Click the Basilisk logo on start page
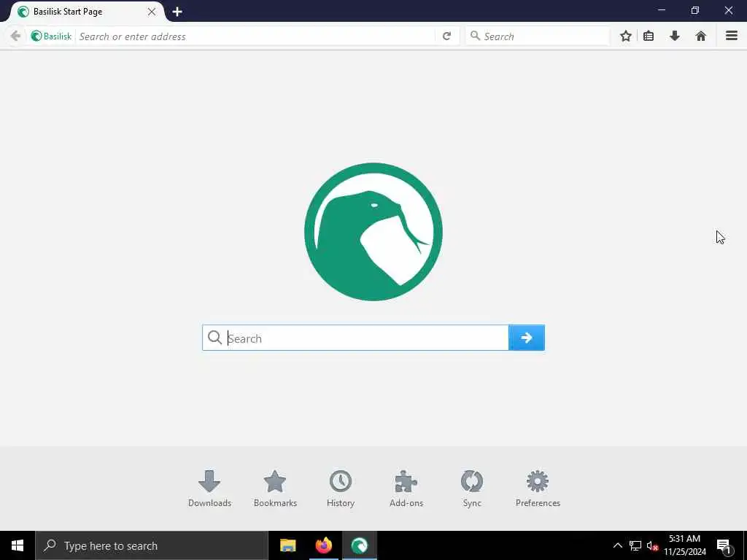 [x=373, y=232]
